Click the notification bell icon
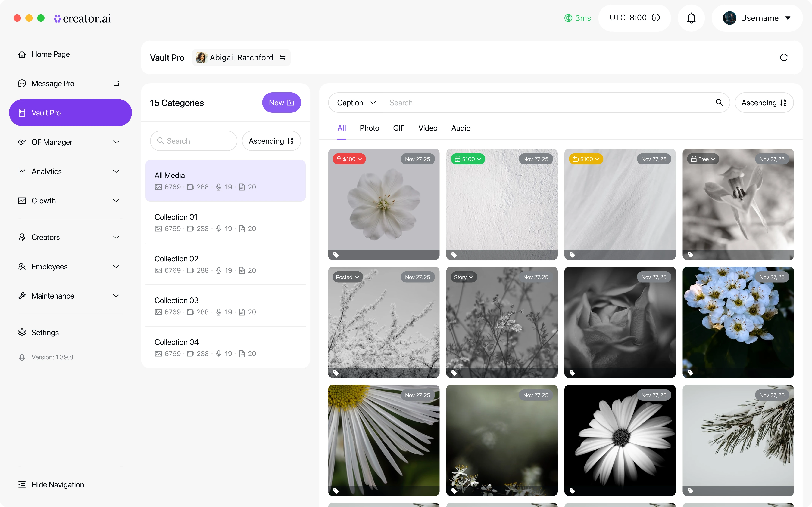The width and height of the screenshot is (812, 507). coord(691,18)
